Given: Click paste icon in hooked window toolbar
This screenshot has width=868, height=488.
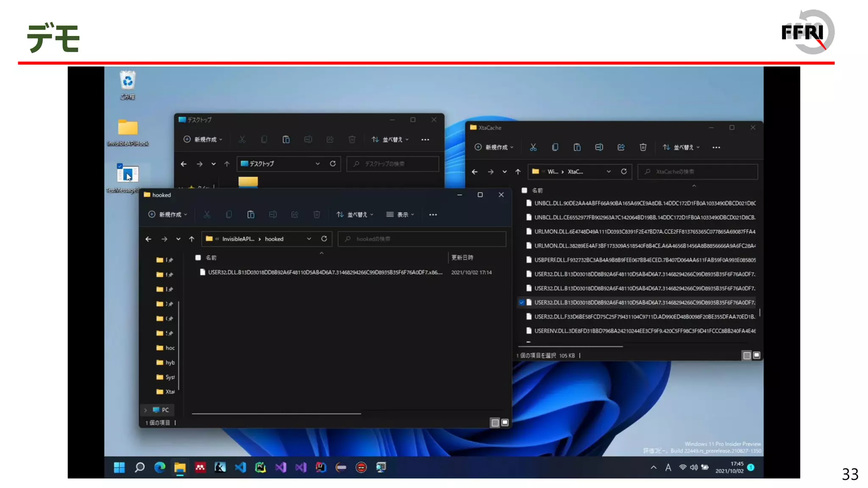Looking at the screenshot, I should point(251,215).
